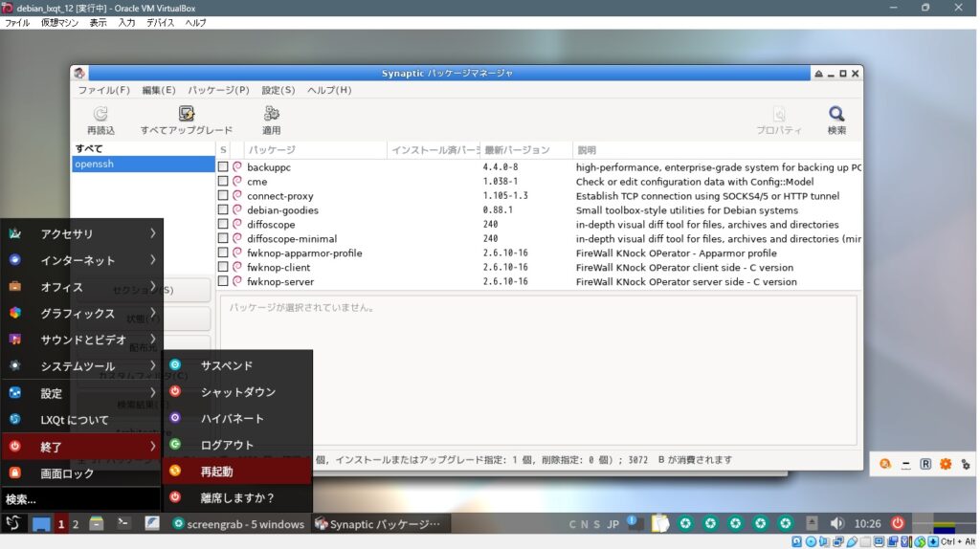The image size is (980, 549).
Task: Choose ハイバネート from the leave submenu
Action: coord(237,419)
